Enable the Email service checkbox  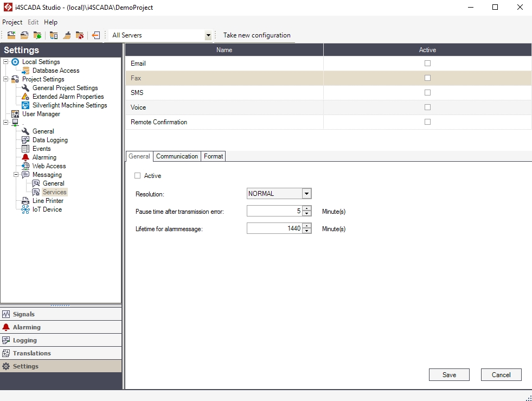click(427, 63)
